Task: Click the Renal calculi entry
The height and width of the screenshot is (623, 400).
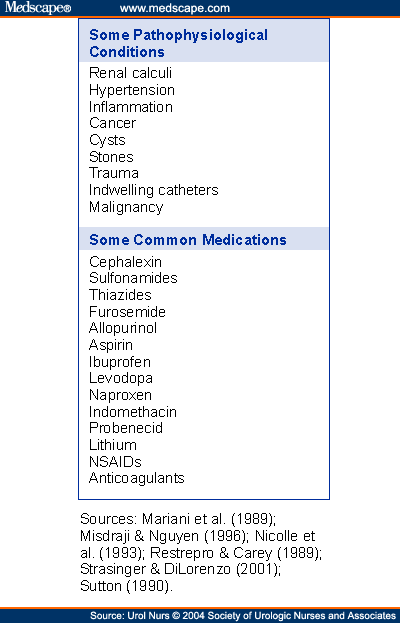Action: click(130, 73)
